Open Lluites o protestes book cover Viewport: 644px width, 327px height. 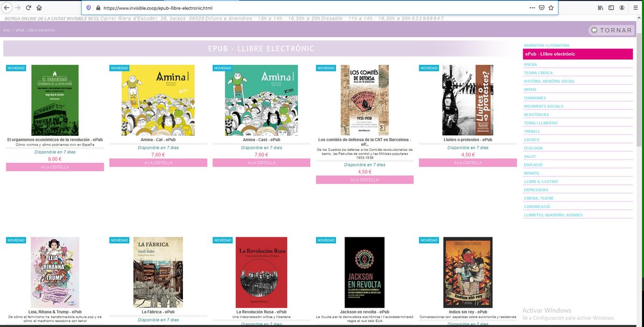click(x=468, y=100)
